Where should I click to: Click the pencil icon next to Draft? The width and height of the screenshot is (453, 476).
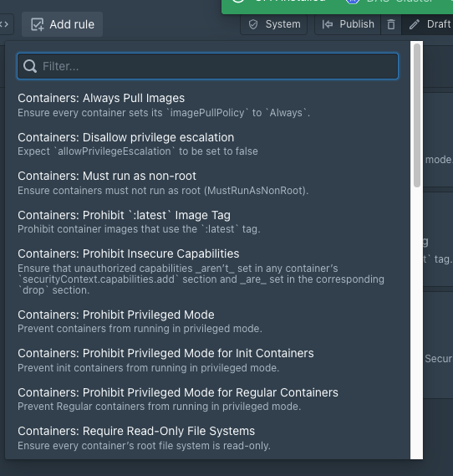tap(415, 24)
